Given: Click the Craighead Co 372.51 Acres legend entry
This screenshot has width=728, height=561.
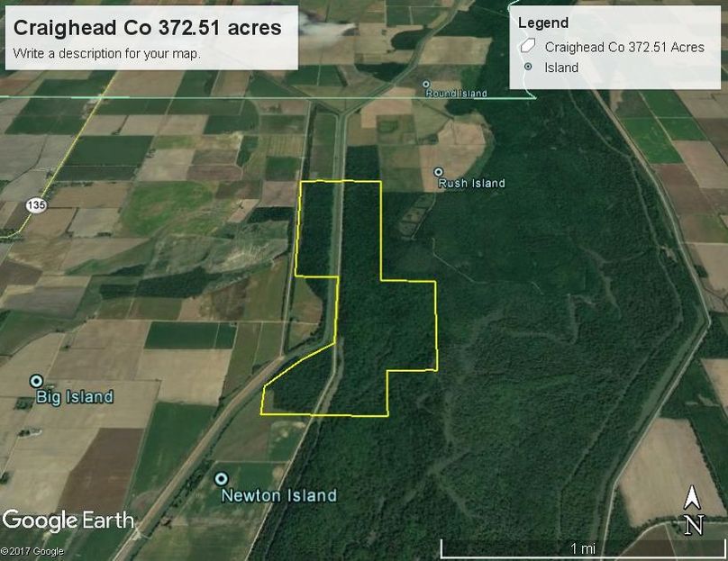Looking at the screenshot, I should [x=624, y=47].
